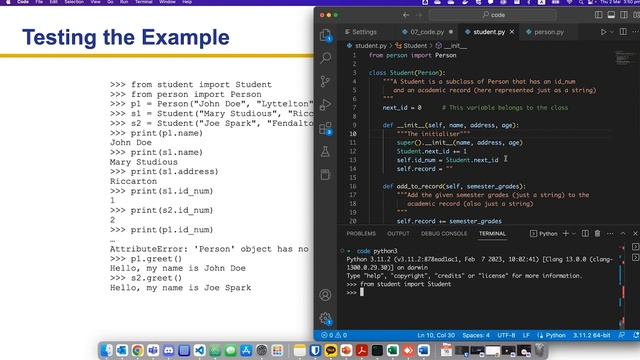Click the feedback icon in status bar

(622, 335)
